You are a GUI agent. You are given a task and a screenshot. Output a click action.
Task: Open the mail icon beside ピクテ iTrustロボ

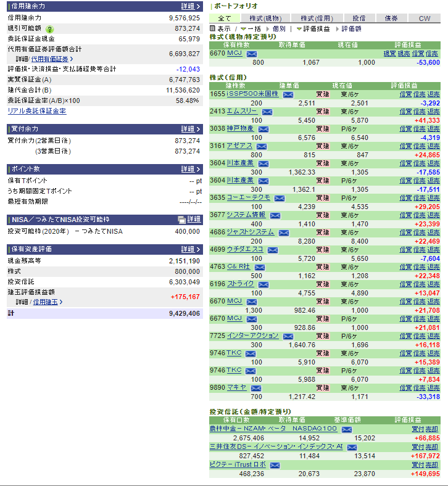(275, 466)
